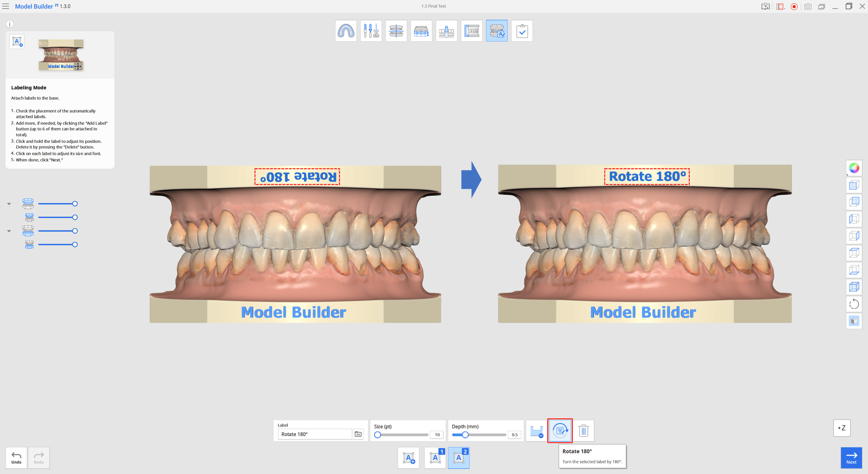
Task: Click the Size value box showing 10
Action: click(437, 435)
